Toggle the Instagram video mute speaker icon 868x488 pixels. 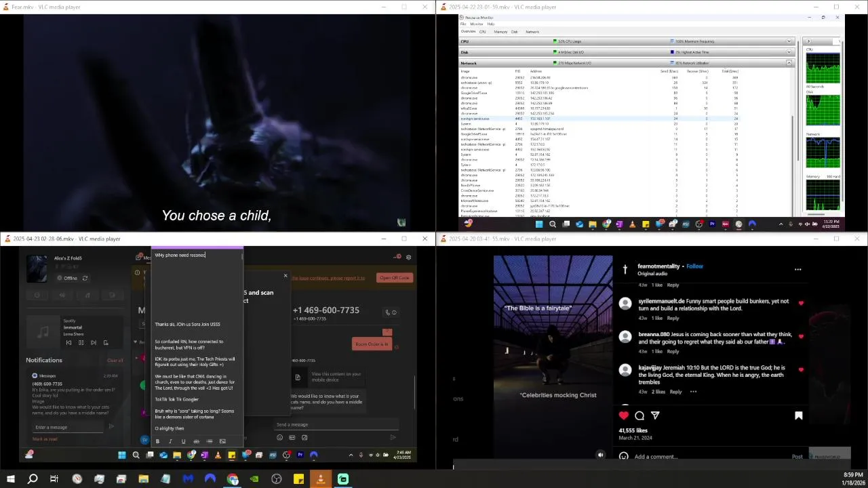600,455
